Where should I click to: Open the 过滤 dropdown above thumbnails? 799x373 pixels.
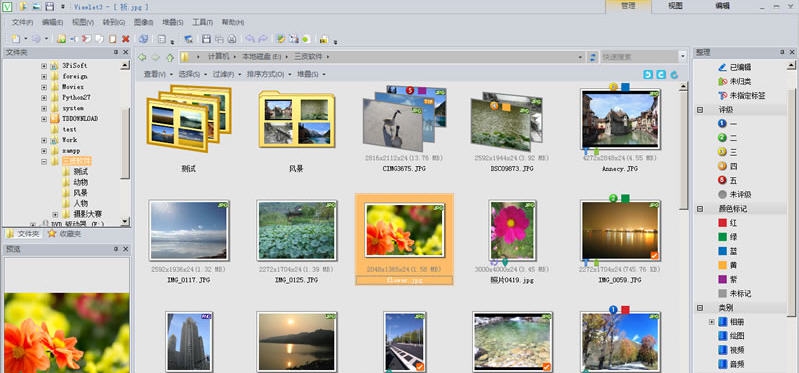pyautogui.click(x=226, y=74)
